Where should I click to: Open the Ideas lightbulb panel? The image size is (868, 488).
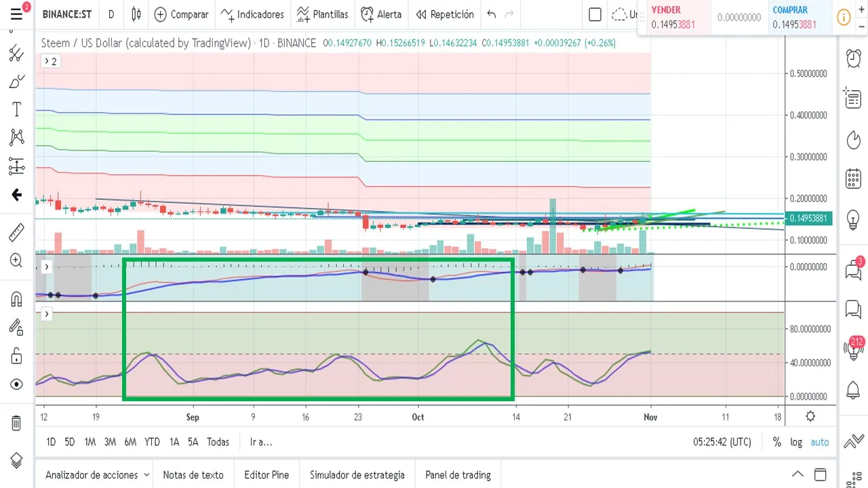click(x=853, y=219)
